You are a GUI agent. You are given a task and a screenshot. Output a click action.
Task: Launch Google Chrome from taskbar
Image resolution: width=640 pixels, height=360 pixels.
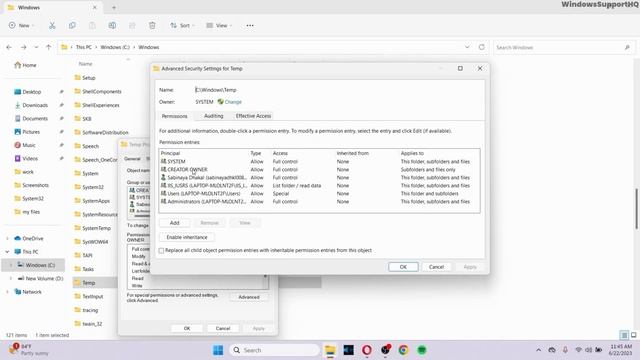[403, 350]
